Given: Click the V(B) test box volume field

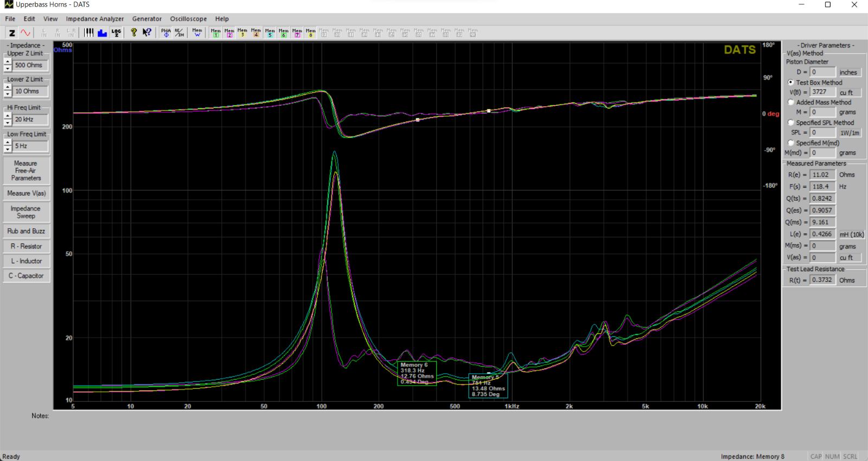Looking at the screenshot, I should (822, 92).
